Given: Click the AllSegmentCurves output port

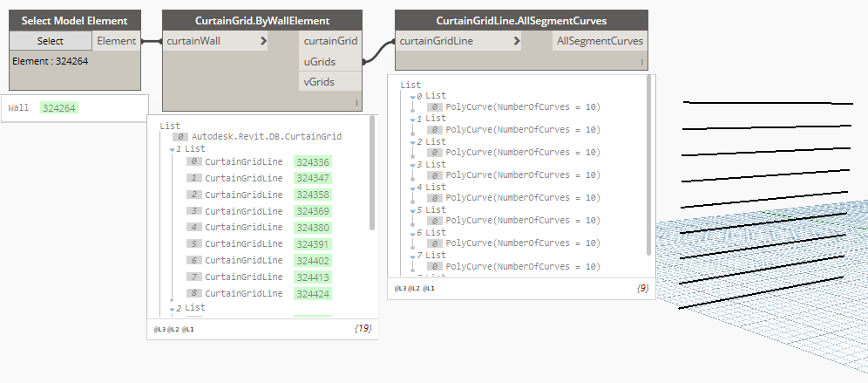Looking at the screenshot, I should (x=600, y=41).
